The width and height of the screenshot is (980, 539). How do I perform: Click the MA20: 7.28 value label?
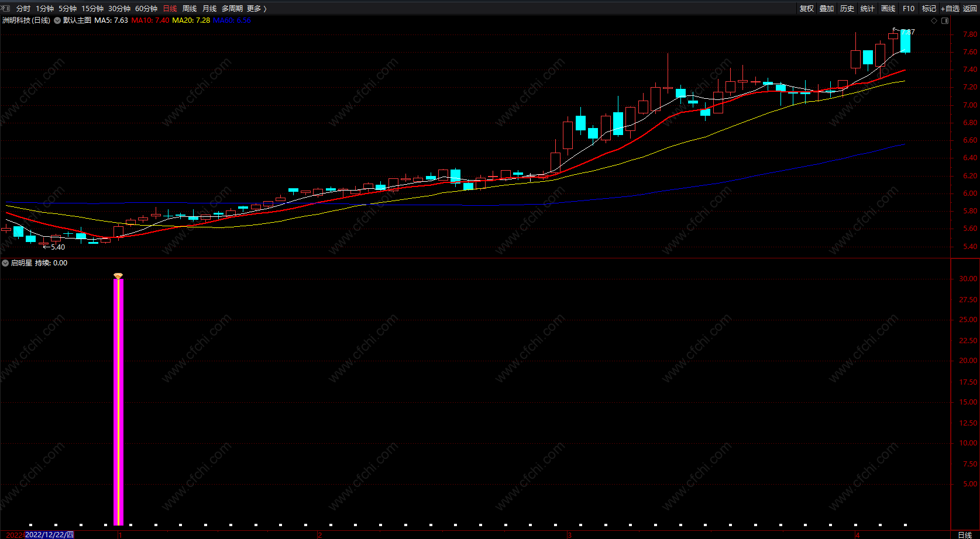[x=191, y=20]
